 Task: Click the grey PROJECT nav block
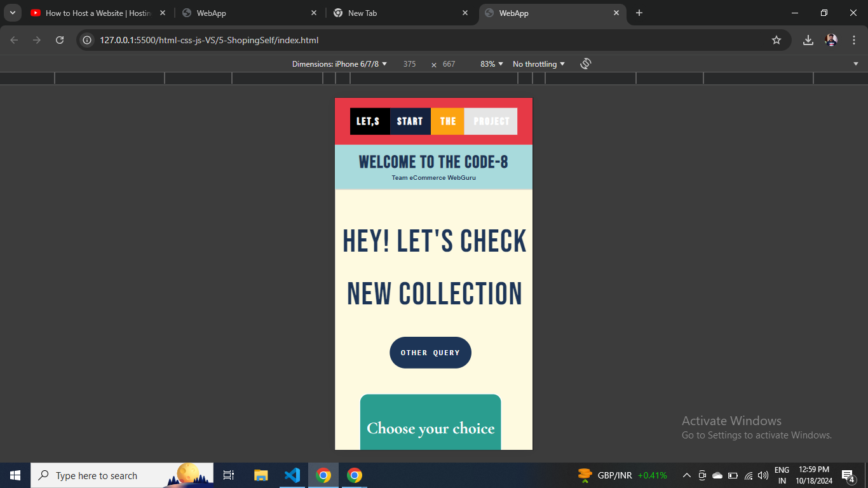[491, 121]
